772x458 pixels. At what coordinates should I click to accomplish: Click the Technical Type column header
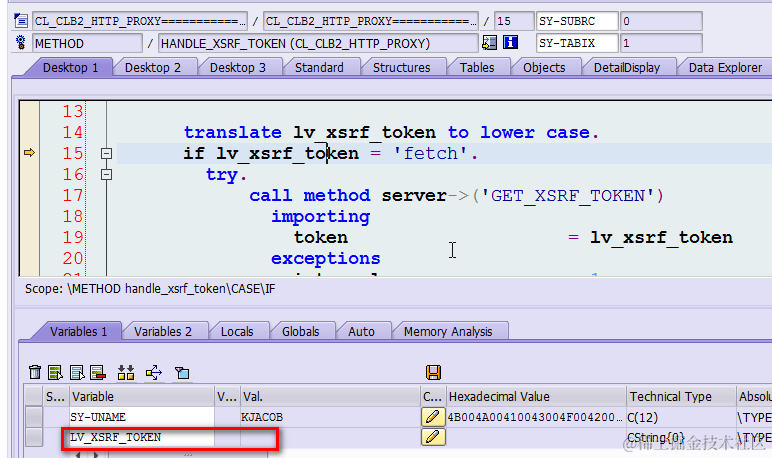681,396
